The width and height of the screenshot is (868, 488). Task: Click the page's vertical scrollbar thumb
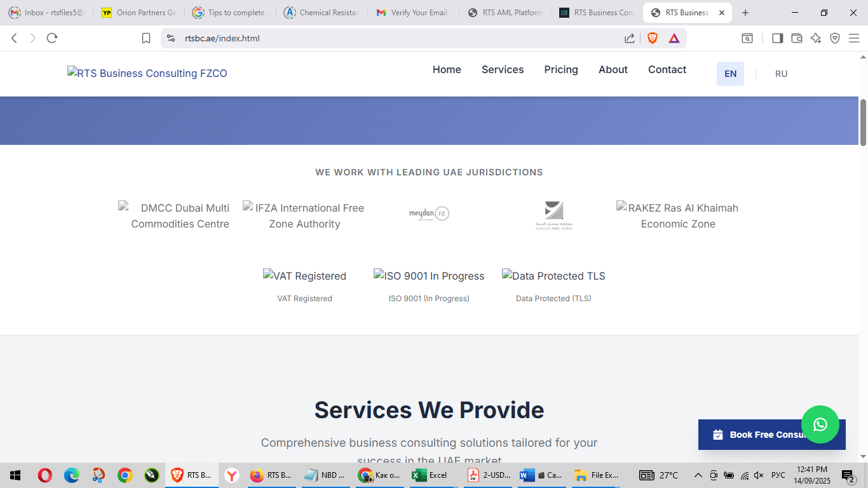(x=863, y=123)
